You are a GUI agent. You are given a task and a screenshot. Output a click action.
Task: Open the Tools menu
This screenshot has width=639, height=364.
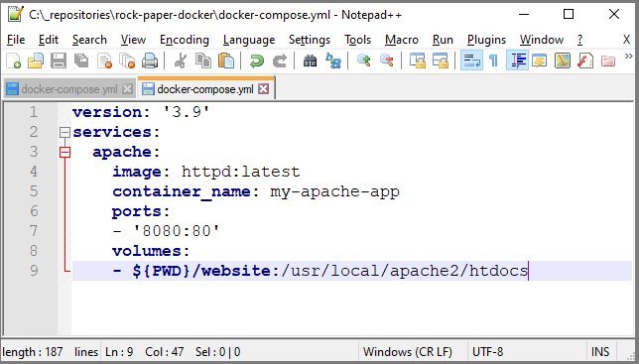[357, 40]
